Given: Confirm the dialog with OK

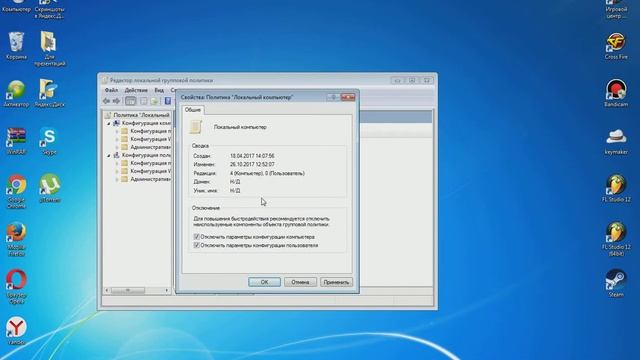Looking at the screenshot, I should tap(264, 282).
